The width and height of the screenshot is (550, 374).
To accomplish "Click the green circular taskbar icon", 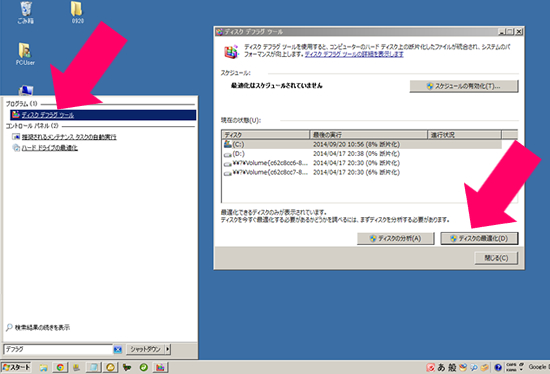I will (x=143, y=367).
